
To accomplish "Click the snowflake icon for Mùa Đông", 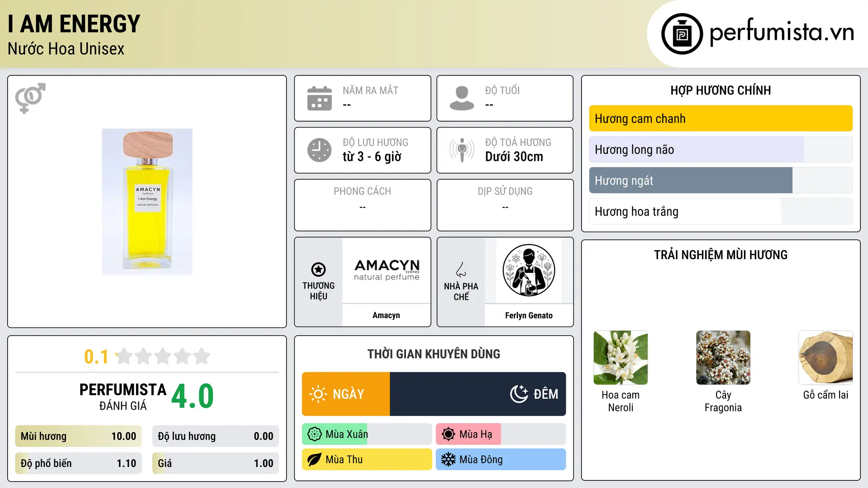I will coord(448,460).
